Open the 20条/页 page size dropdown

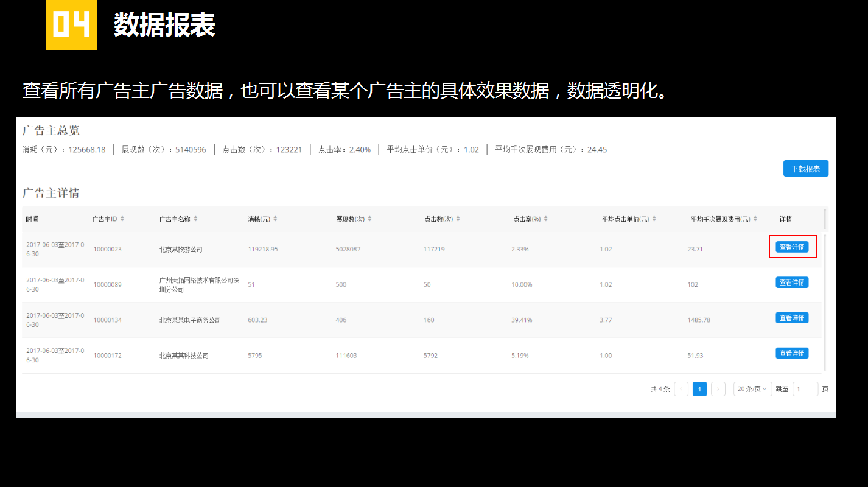(x=752, y=389)
